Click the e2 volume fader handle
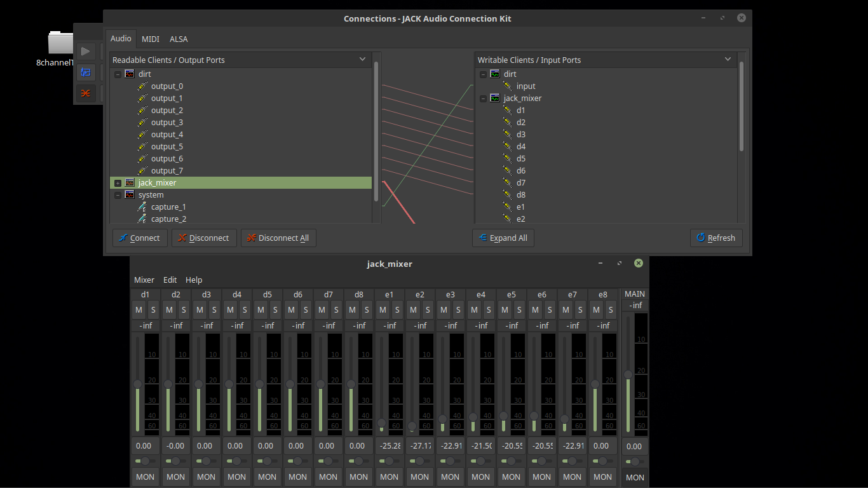This screenshot has height=488, width=868. (x=412, y=426)
